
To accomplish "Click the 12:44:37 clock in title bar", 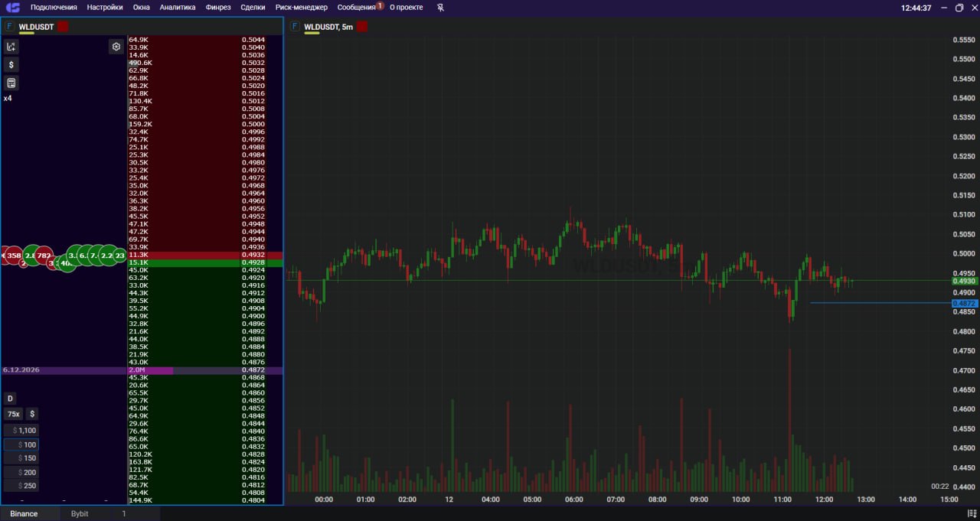I will point(916,8).
